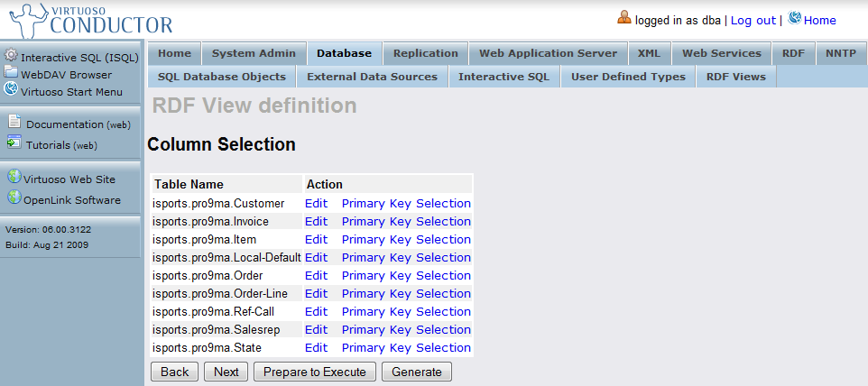Open the RDF Views sub-tab

click(735, 77)
